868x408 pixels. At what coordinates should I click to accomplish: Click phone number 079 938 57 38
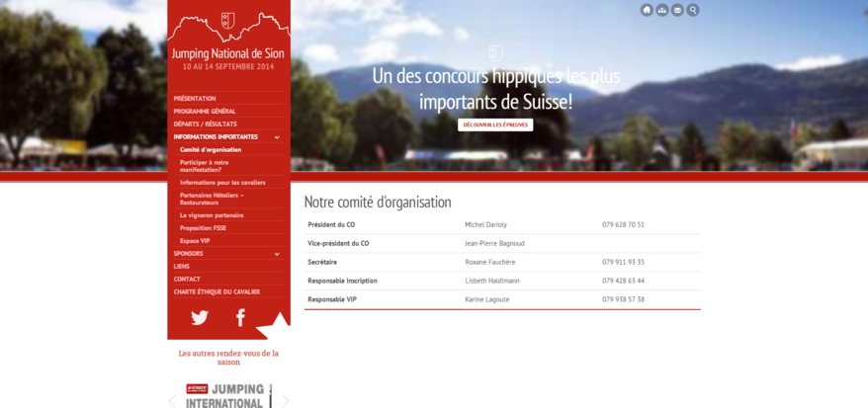pyautogui.click(x=624, y=299)
